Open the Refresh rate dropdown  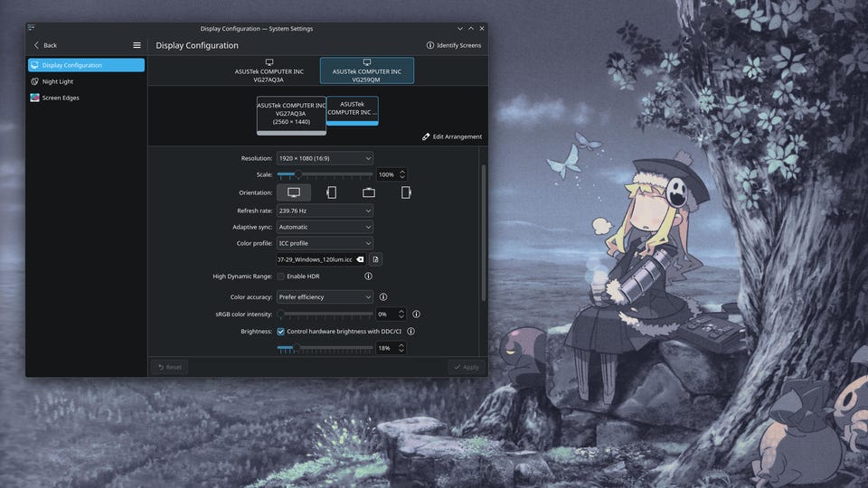click(x=325, y=211)
